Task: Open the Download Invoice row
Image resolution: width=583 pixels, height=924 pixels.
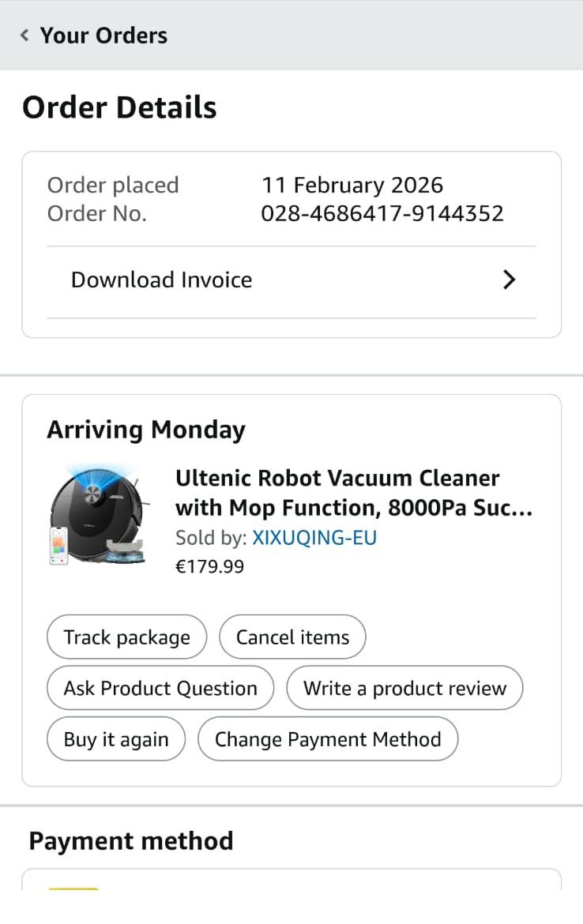Action: point(162,280)
